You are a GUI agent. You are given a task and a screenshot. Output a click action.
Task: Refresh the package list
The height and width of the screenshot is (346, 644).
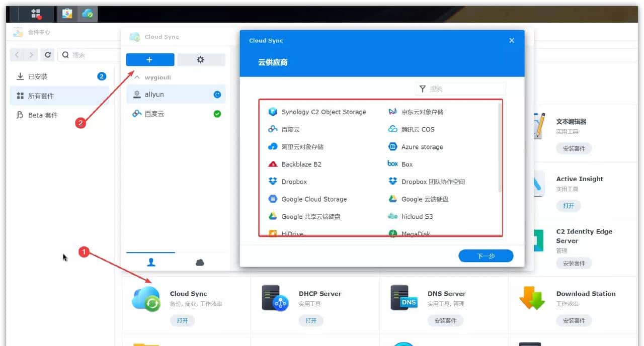pyautogui.click(x=47, y=55)
